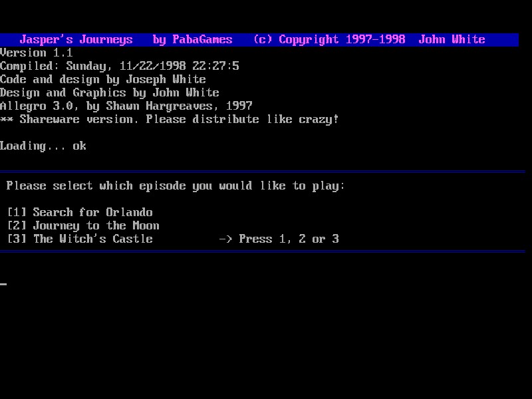Click the [1] bracket marker
Viewport: 532px width, 399px height.
tap(17, 212)
